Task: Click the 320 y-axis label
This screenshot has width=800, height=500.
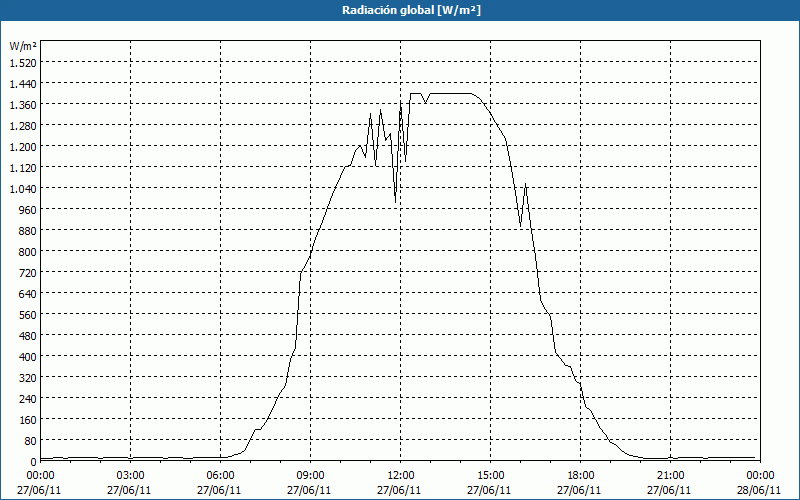Action: tap(28, 378)
